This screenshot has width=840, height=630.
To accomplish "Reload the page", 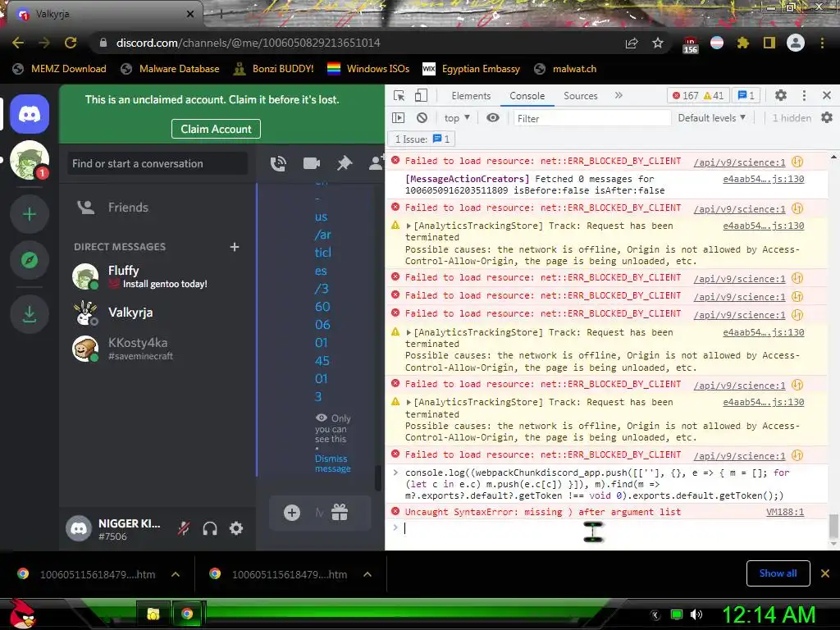I will (71, 43).
